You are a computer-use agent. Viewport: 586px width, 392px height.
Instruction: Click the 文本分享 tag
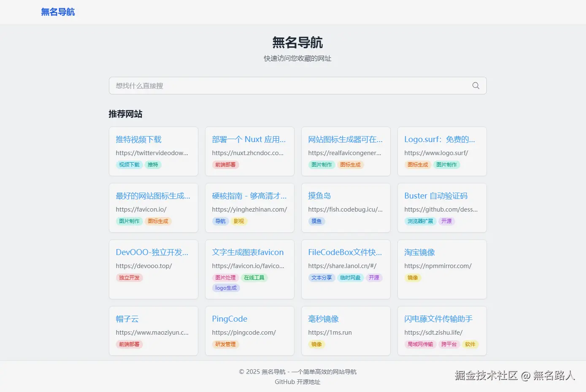pyautogui.click(x=321, y=278)
